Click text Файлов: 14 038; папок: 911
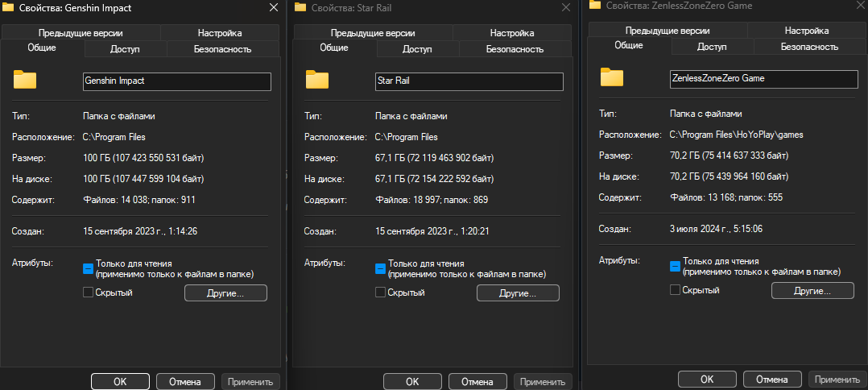Viewport: 868px width, 390px height. click(139, 200)
